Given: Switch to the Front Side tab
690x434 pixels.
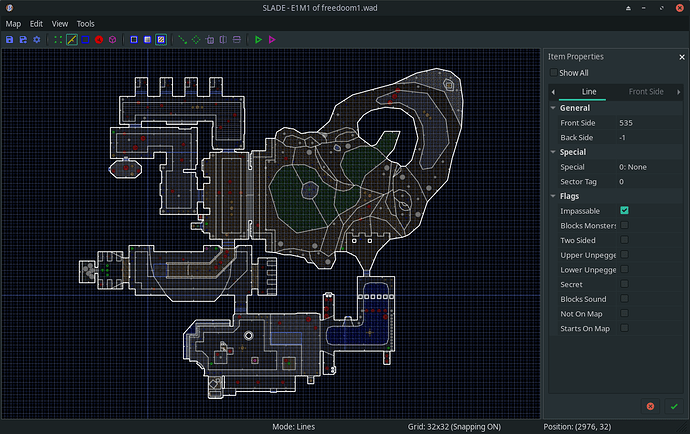Looking at the screenshot, I should tap(645, 91).
